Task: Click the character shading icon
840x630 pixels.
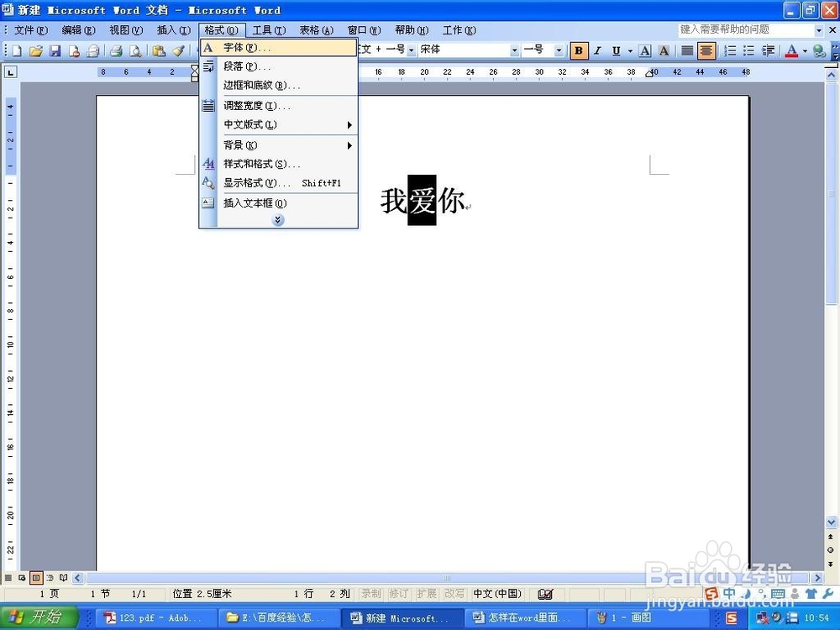Action: click(664, 50)
